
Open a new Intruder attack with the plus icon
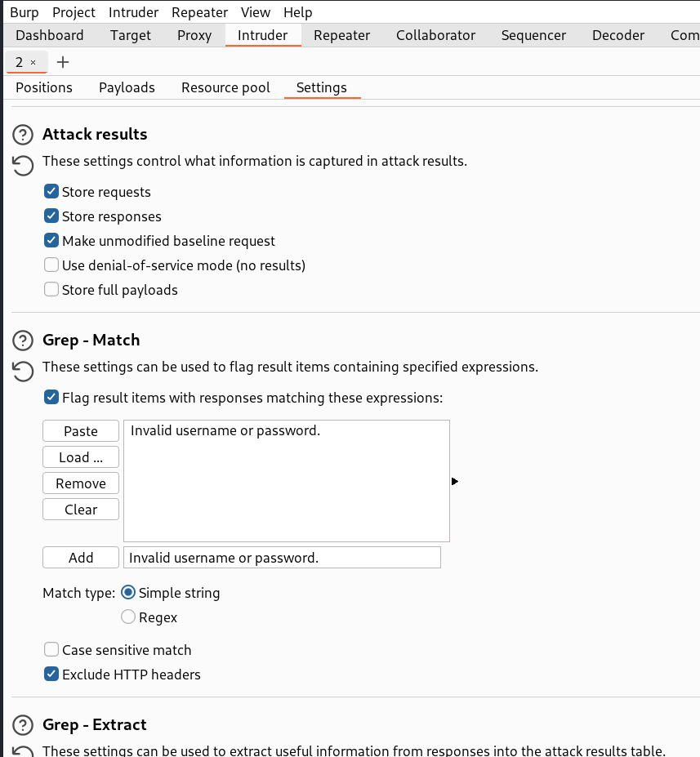pos(63,61)
